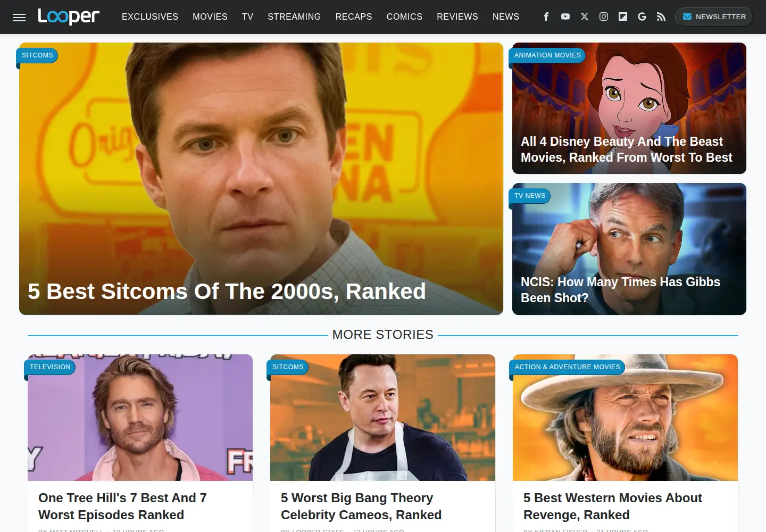Subscribe via the Newsletter button

(x=714, y=16)
